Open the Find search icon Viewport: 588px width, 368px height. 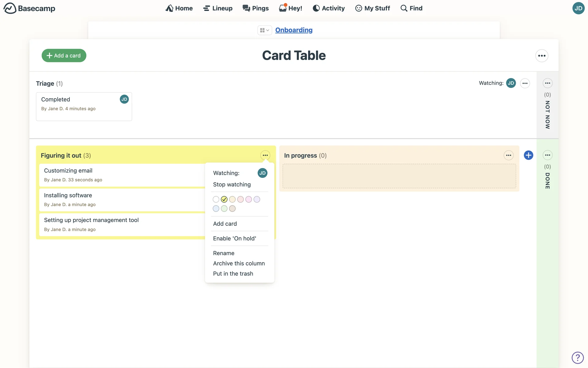pos(404,8)
